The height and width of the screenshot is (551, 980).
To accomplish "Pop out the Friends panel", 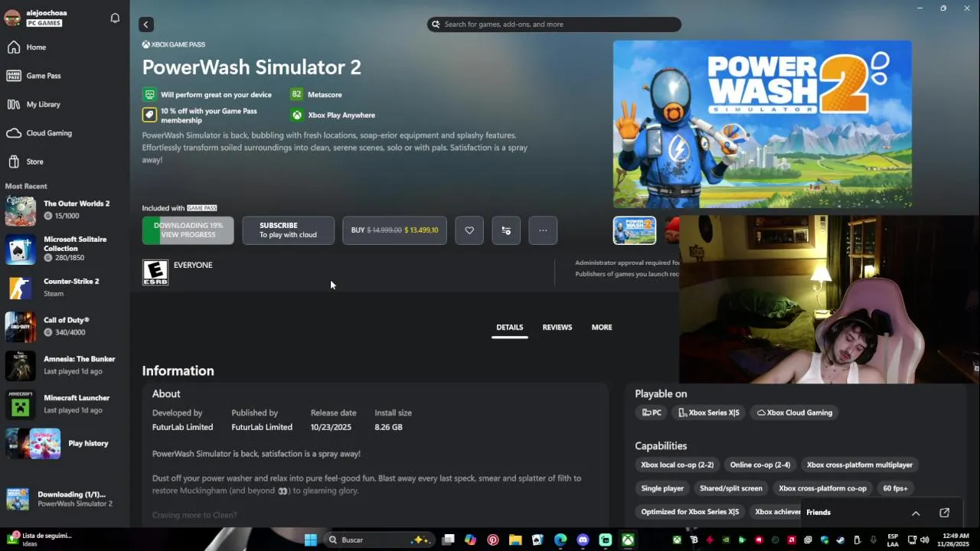I will point(944,513).
